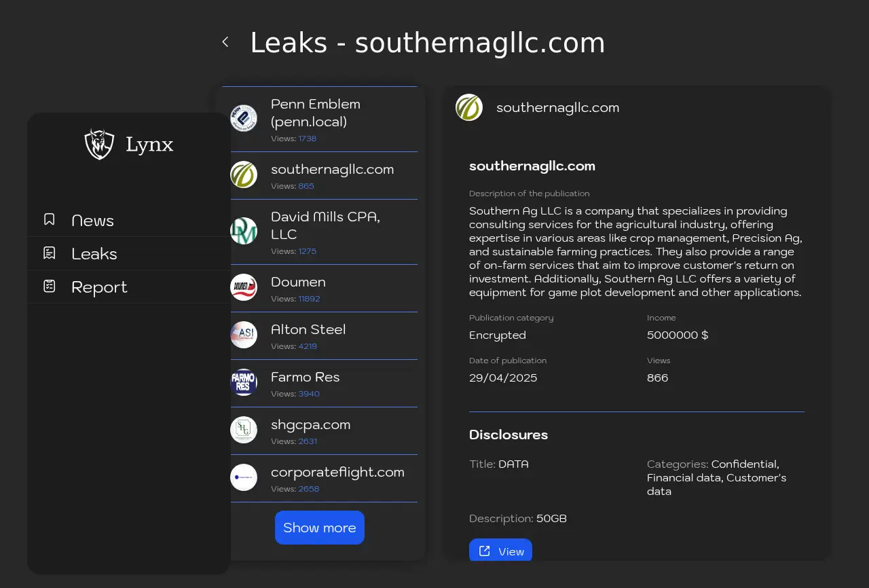Open the corporateflight.com leak entry

pyautogui.click(x=337, y=473)
